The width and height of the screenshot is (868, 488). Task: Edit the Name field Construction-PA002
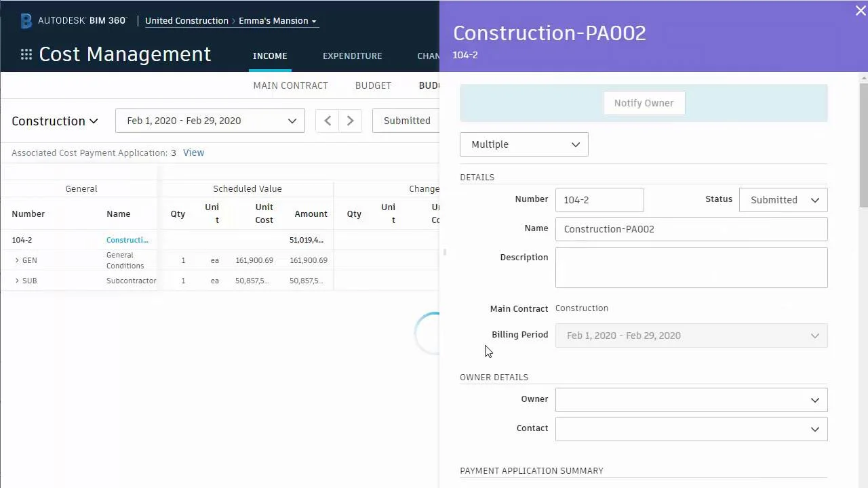[691, 229]
